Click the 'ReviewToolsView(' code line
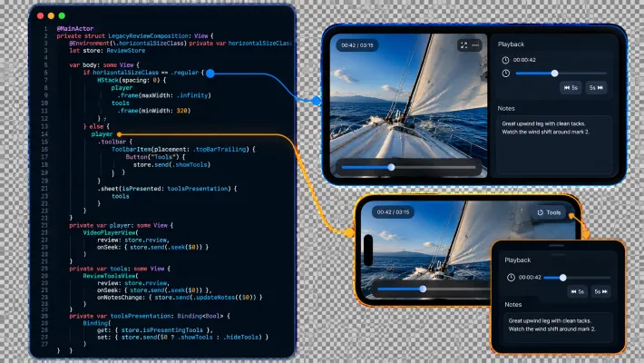The width and height of the screenshot is (644, 363). point(111,276)
